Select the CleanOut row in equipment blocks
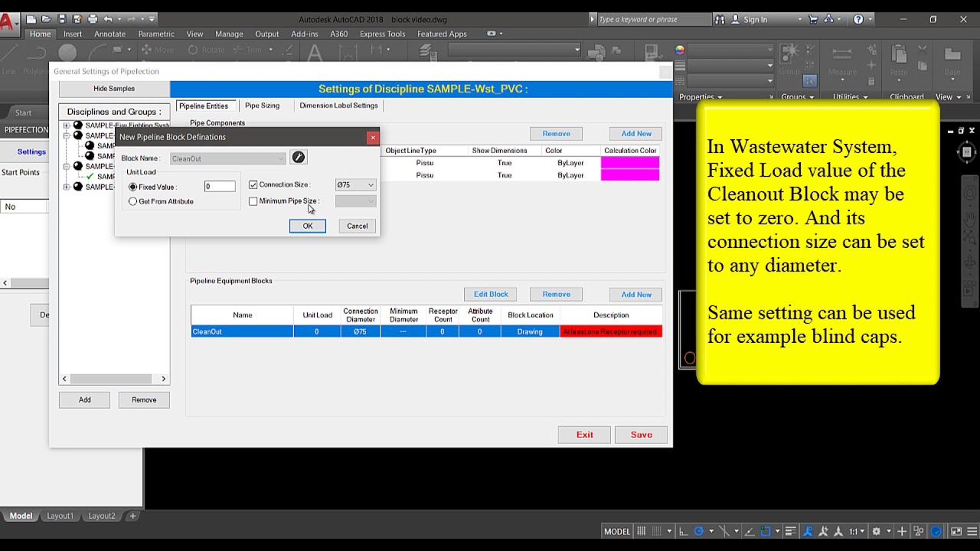This screenshot has height=551, width=980. pyautogui.click(x=426, y=331)
